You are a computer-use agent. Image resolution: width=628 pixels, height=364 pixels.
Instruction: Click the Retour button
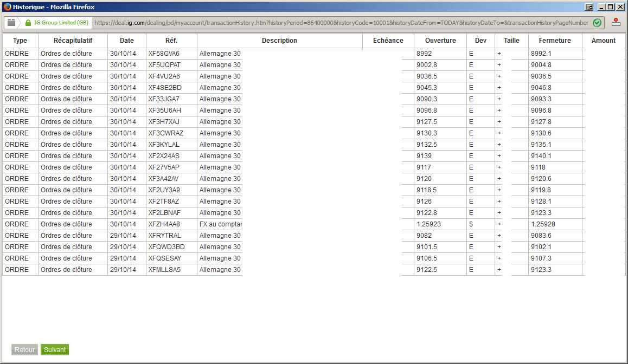tap(24, 349)
